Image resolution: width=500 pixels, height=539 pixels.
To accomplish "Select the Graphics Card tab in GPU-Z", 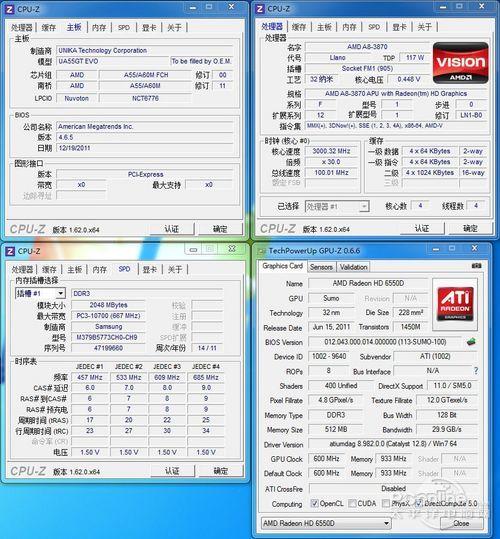I will [282, 266].
